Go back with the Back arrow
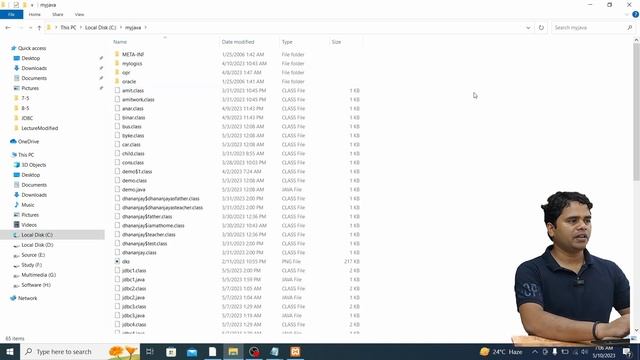This screenshot has width=640, height=360. (8, 28)
